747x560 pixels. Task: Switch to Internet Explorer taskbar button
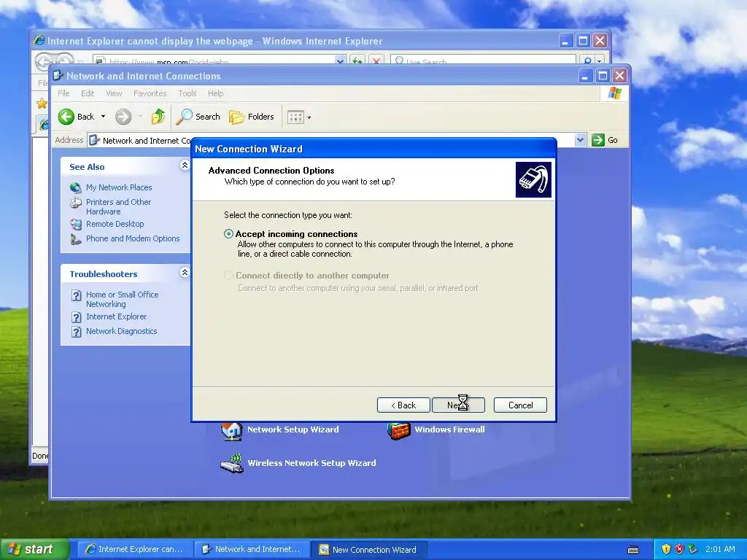click(x=133, y=549)
